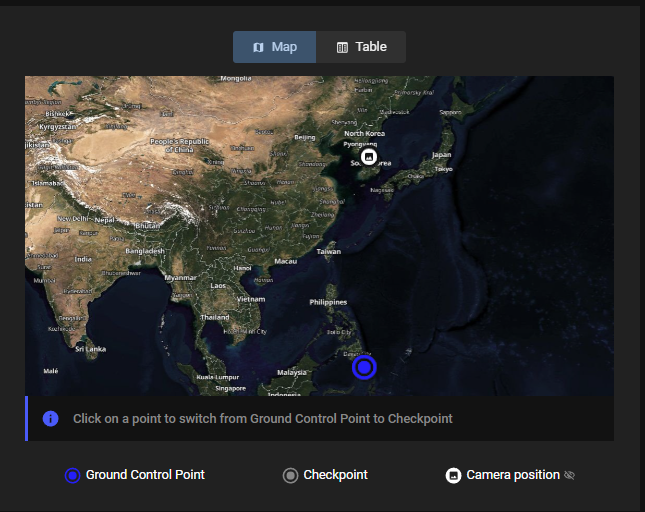Click the Kyrgyzstan label on the map
The height and width of the screenshot is (512, 645).
(x=58, y=127)
